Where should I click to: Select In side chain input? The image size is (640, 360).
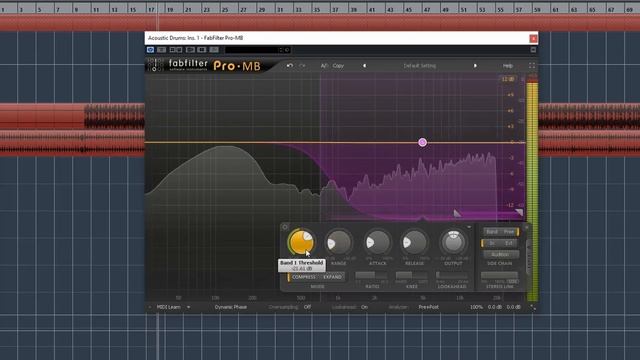point(492,243)
